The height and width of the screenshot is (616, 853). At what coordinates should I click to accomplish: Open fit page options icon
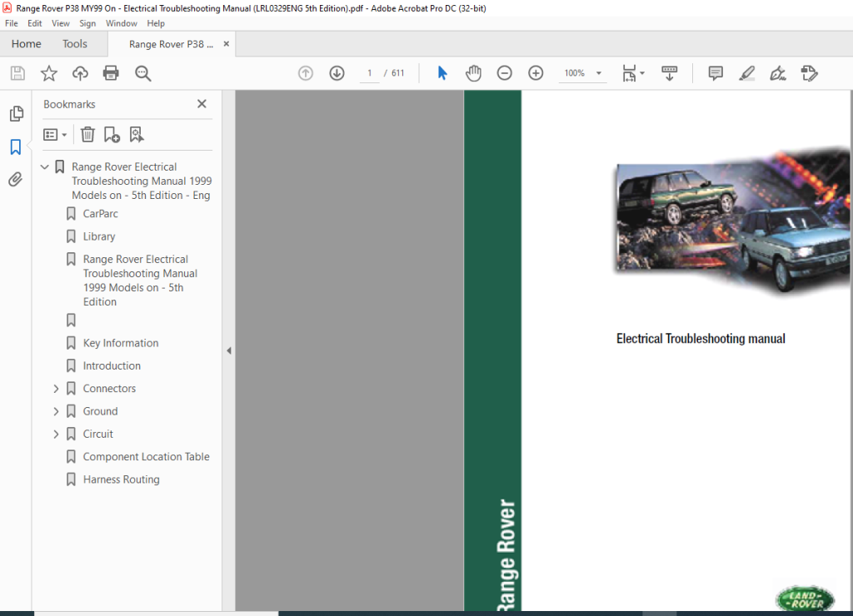pyautogui.click(x=633, y=73)
